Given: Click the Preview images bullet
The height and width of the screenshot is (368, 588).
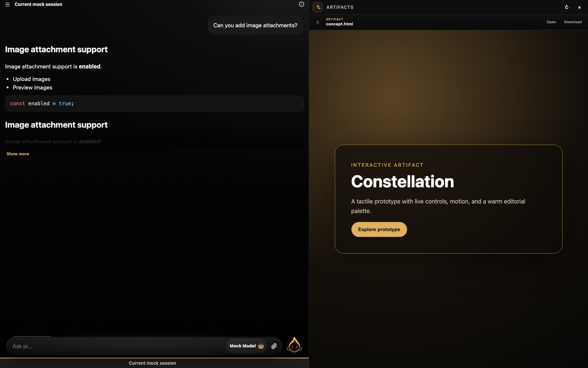Looking at the screenshot, I should point(32,88).
